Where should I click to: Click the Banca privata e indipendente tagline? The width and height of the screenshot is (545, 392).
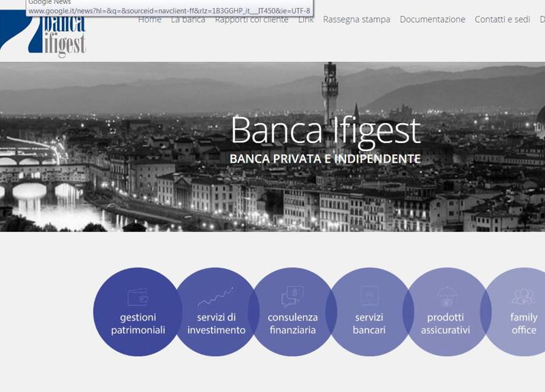click(325, 159)
